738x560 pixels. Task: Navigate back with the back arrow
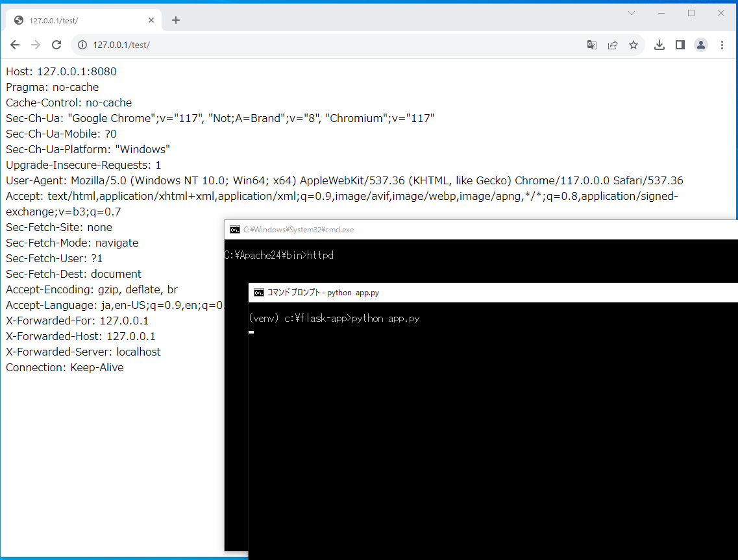(x=14, y=45)
